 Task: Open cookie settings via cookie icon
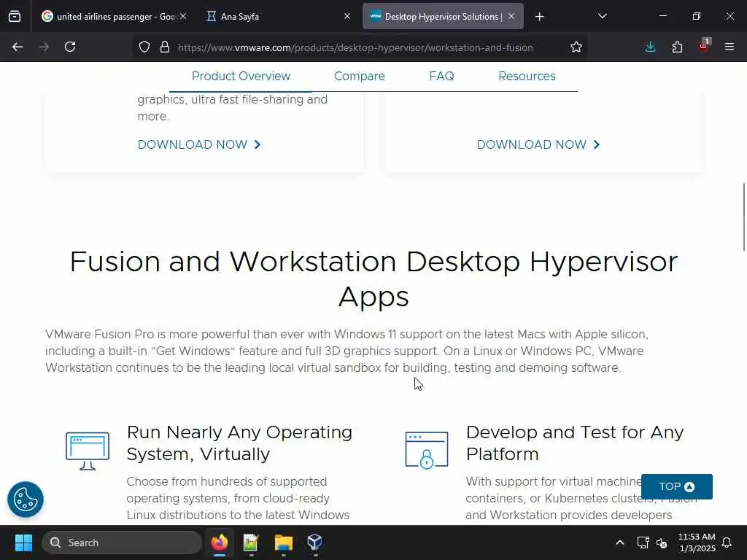[26, 499]
